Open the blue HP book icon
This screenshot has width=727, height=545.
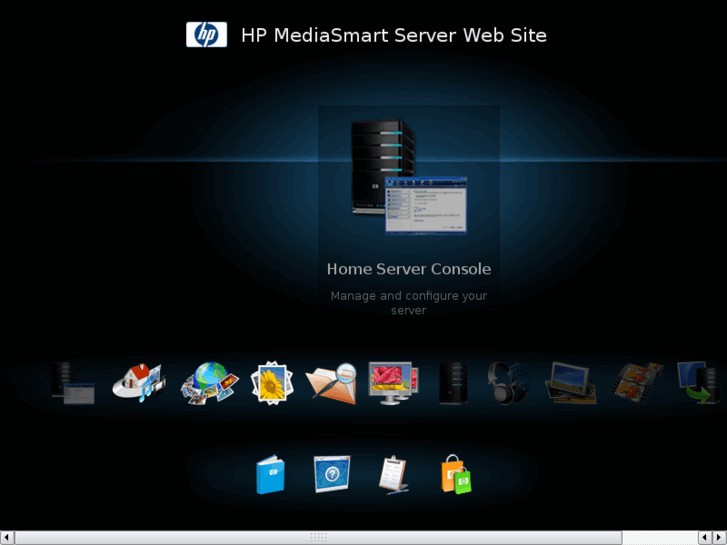(270, 474)
